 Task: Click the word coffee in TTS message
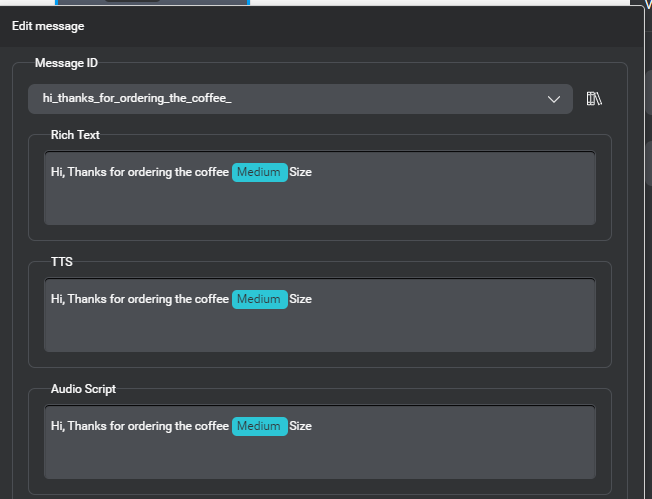click(211, 299)
